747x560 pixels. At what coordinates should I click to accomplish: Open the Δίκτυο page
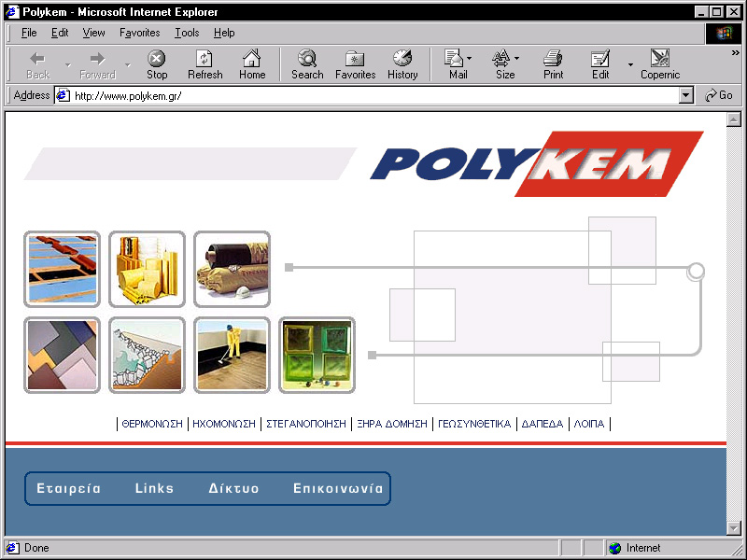(x=234, y=488)
